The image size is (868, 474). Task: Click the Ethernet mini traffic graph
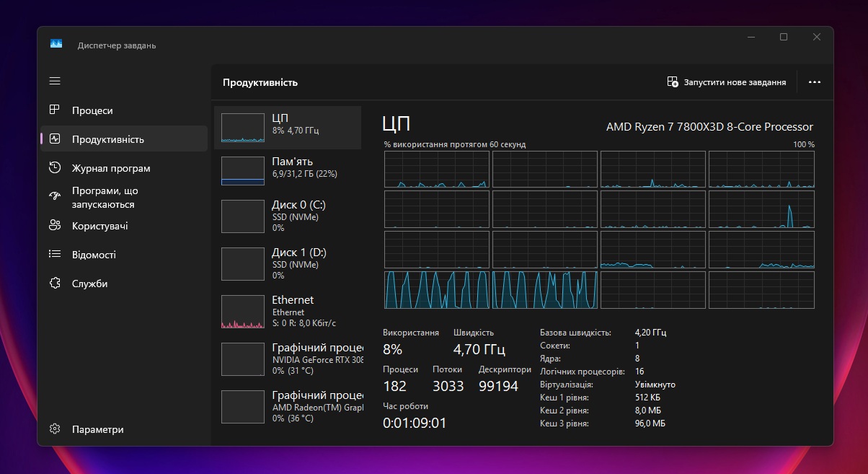point(243,312)
